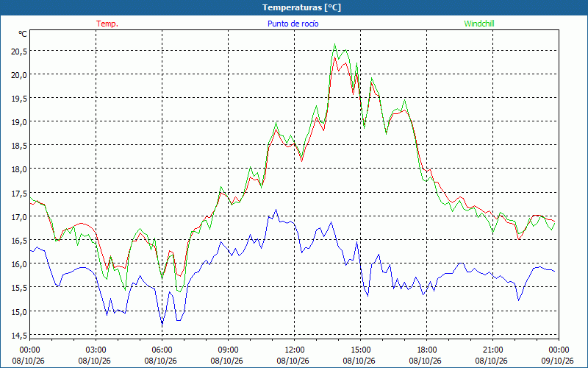
Task: Click the blue Punto de rocío legend label
Action: click(x=293, y=24)
